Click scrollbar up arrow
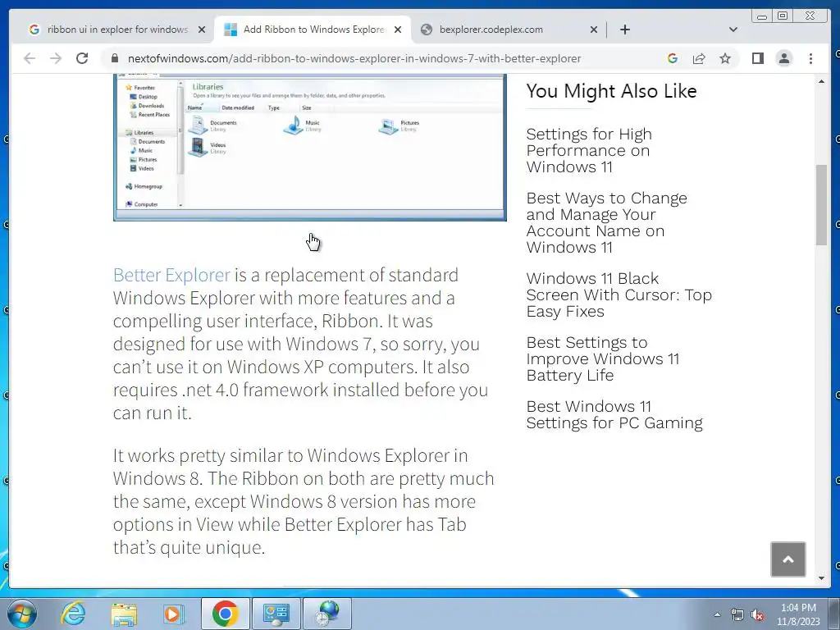Screen dimensions: 840x630 coord(821,81)
